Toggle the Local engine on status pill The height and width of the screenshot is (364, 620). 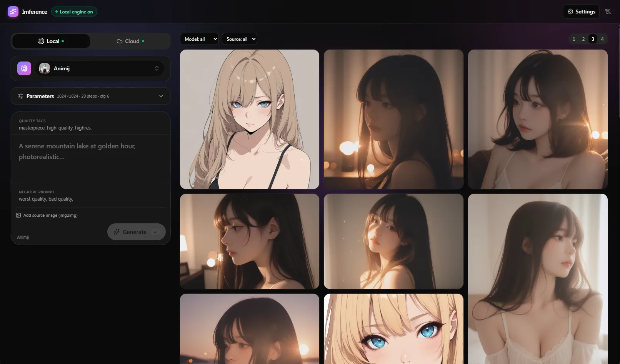coord(74,12)
